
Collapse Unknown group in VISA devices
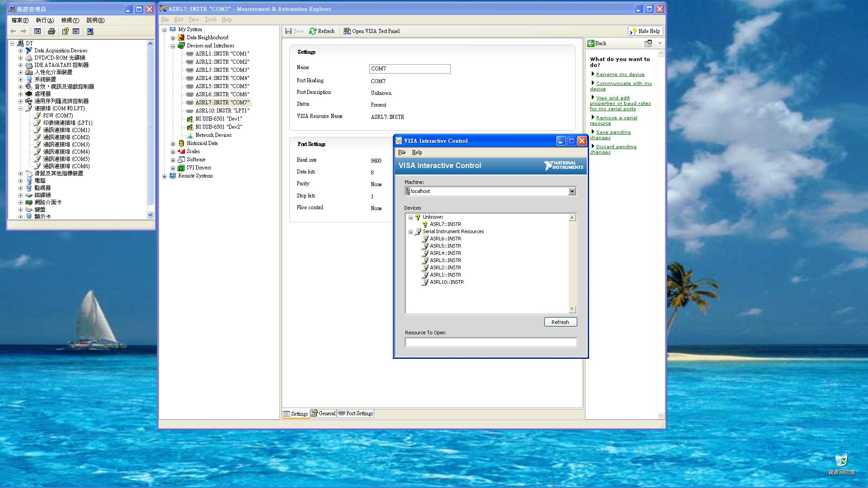click(x=410, y=217)
